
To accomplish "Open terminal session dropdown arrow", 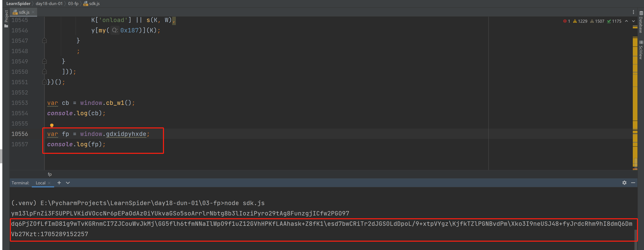I will click(x=68, y=183).
